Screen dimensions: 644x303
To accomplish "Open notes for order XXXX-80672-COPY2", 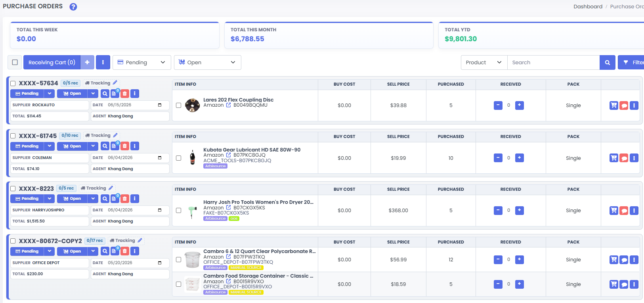I will tap(115, 251).
